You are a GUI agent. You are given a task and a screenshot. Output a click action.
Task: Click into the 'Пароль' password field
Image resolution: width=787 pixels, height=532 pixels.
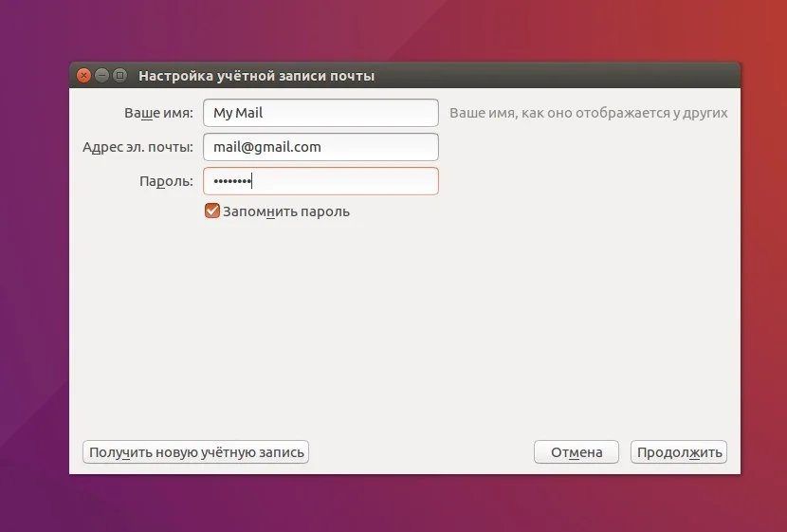click(x=320, y=181)
